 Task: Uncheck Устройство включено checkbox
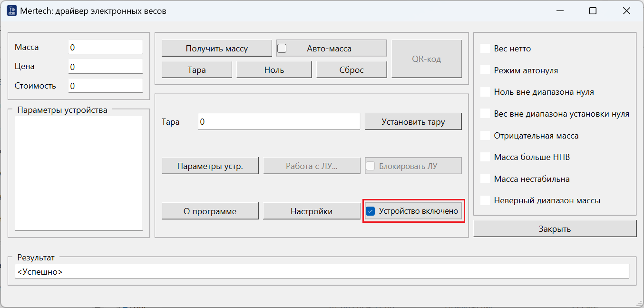tap(371, 211)
